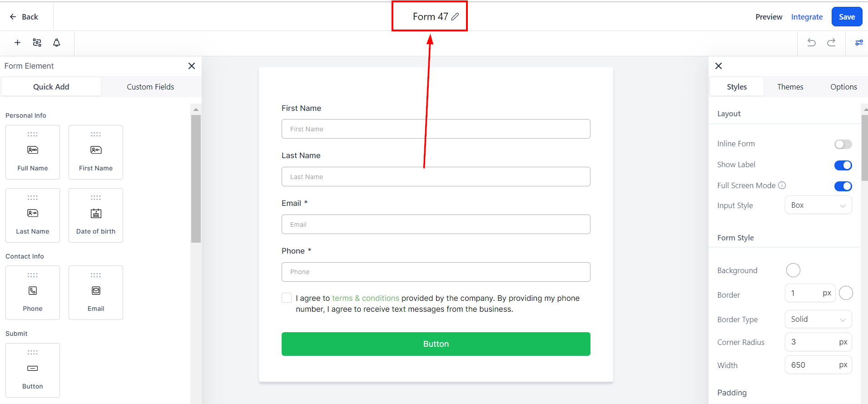Disable the Full Screen Mode toggle
The image size is (868, 404).
pos(843,186)
